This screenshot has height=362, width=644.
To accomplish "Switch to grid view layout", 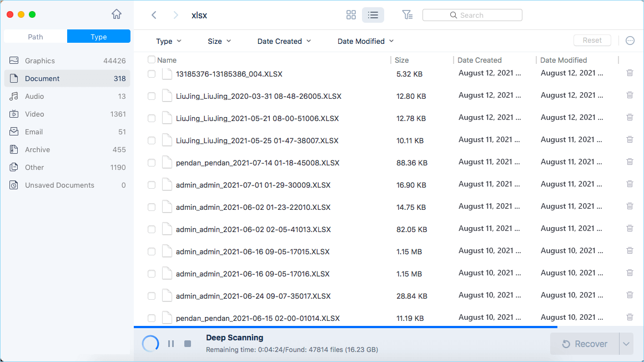I will point(351,15).
